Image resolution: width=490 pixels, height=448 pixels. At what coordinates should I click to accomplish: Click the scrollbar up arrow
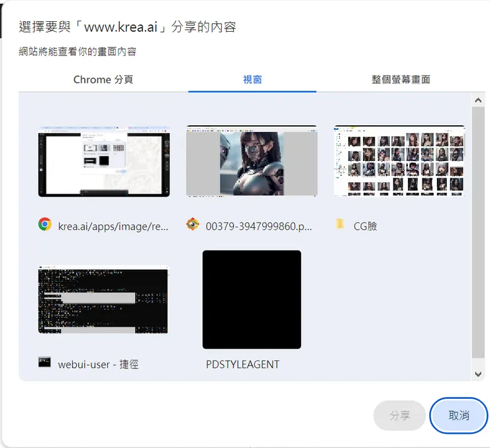(478, 100)
